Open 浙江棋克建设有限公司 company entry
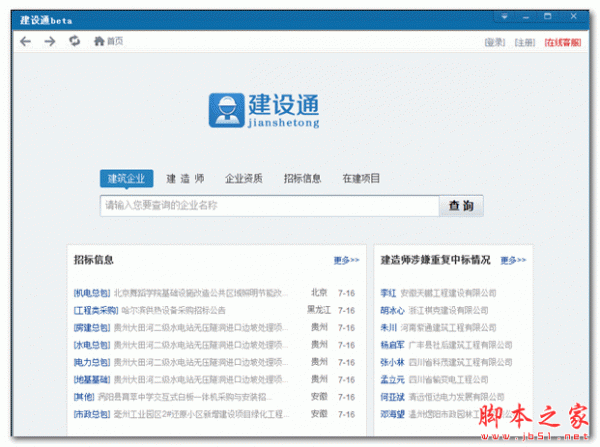The image size is (600, 447). pyautogui.click(x=448, y=310)
